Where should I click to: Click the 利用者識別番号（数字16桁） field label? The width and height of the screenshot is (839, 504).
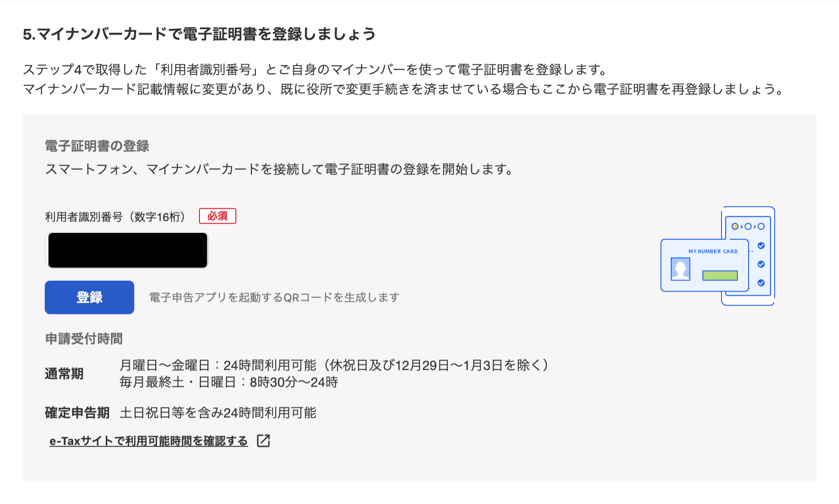(116, 217)
